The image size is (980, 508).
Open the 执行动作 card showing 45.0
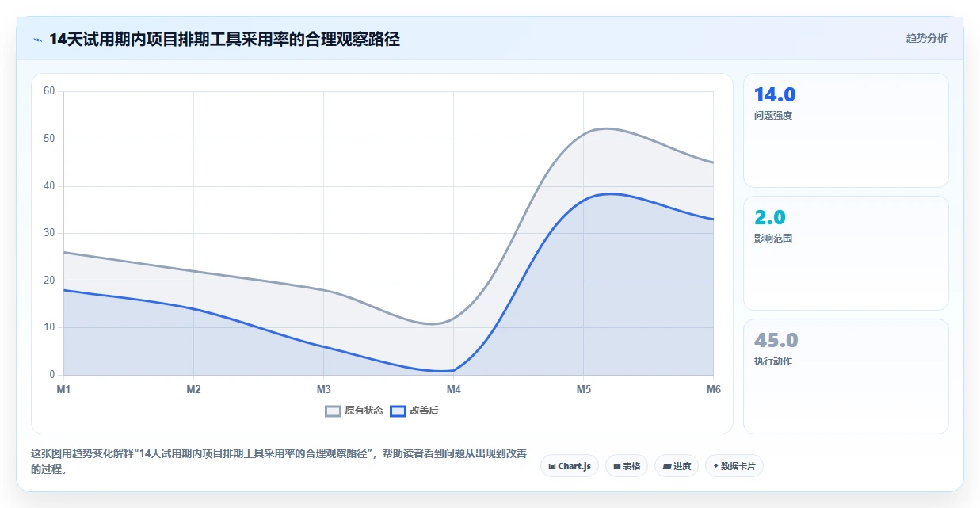(x=845, y=376)
